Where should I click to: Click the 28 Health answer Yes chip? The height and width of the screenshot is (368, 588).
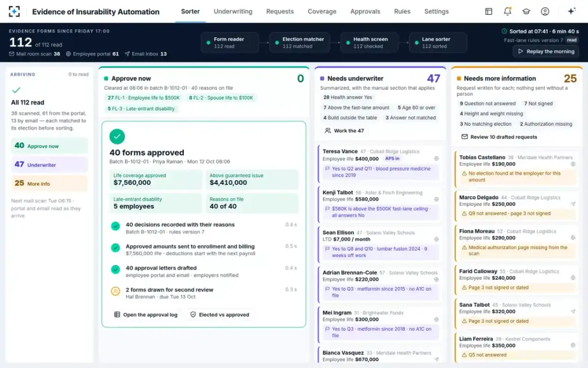(348, 97)
